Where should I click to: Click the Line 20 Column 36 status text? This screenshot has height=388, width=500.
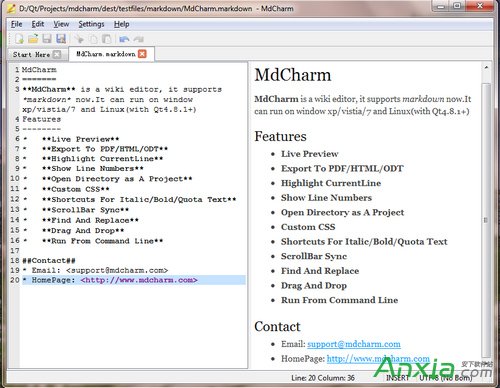pos(323,378)
